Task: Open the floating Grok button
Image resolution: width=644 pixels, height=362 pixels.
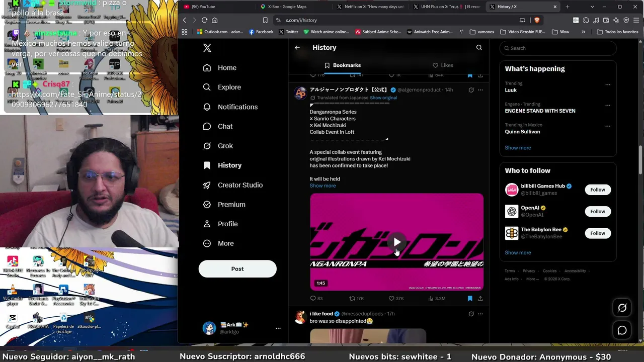Action: 622,308
